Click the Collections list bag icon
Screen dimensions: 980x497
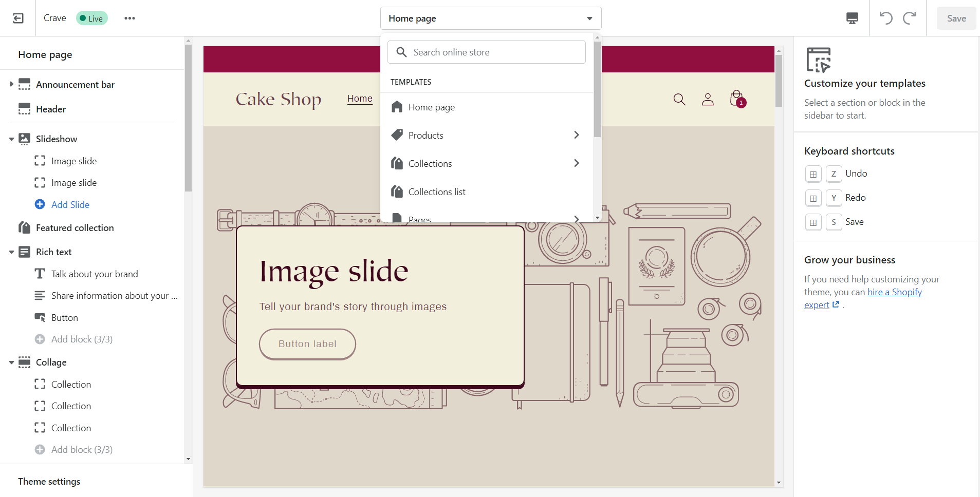tap(397, 192)
